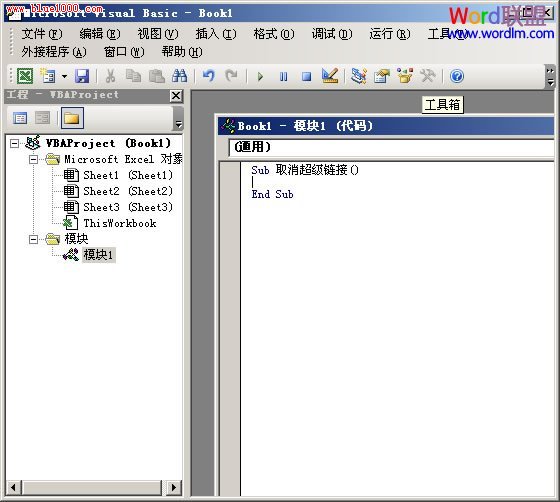This screenshot has height=502, width=560.
Task: Toggle Folders view in project panel
Action: point(72,118)
